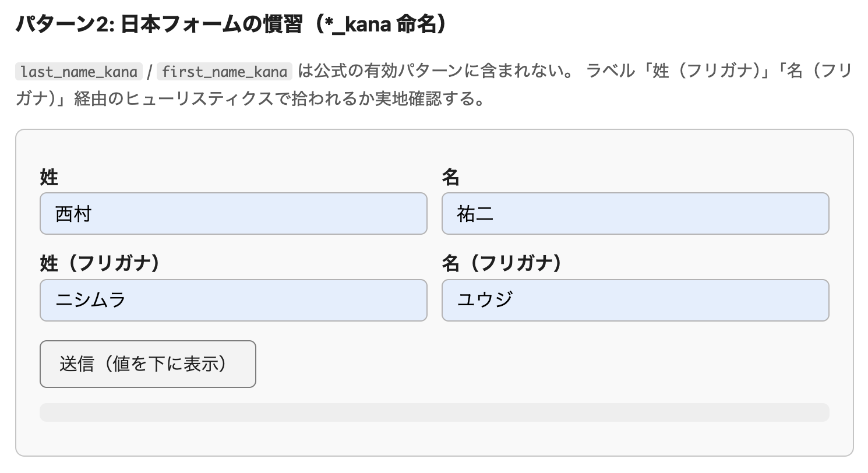This screenshot has height=473, width=868.
Task: Click the 姓 label above 西村
Action: tap(49, 177)
